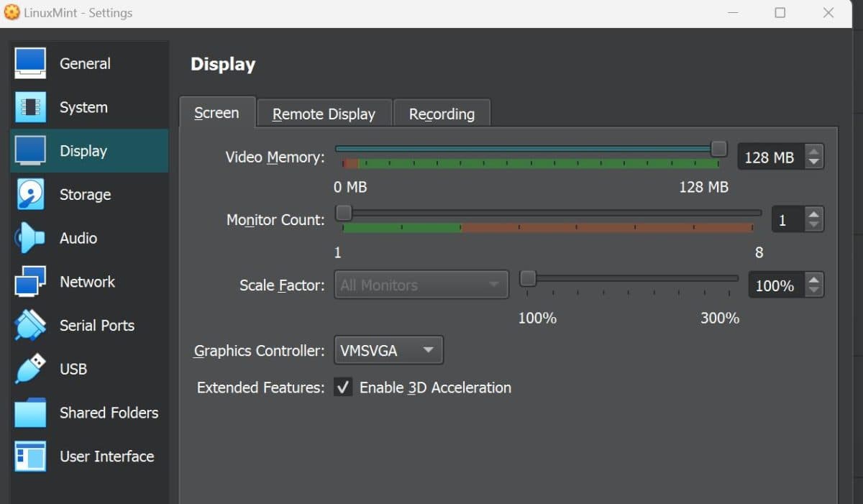The width and height of the screenshot is (863, 504).
Task: Click the Video Memory 128 MB field
Action: click(770, 157)
